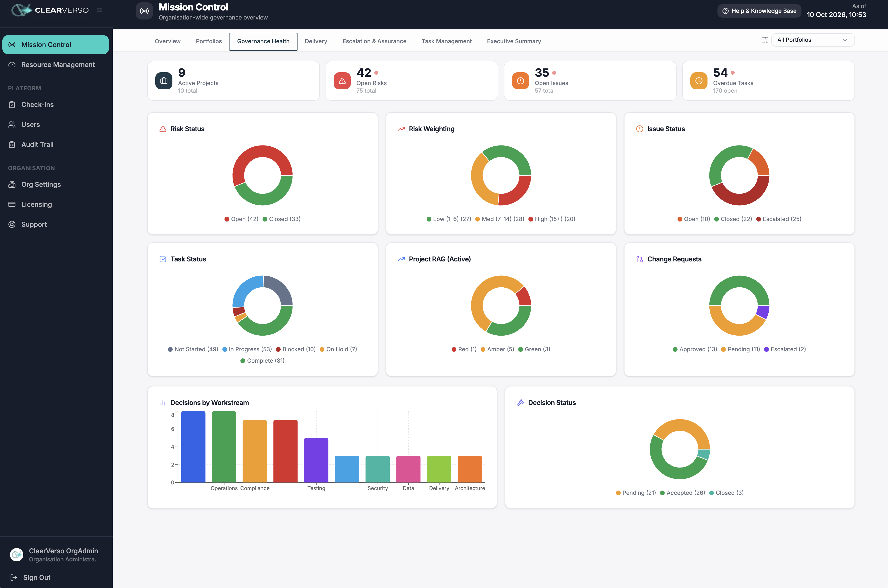Switch to the Overview tab
Viewport: 888px width, 588px height.
168,41
